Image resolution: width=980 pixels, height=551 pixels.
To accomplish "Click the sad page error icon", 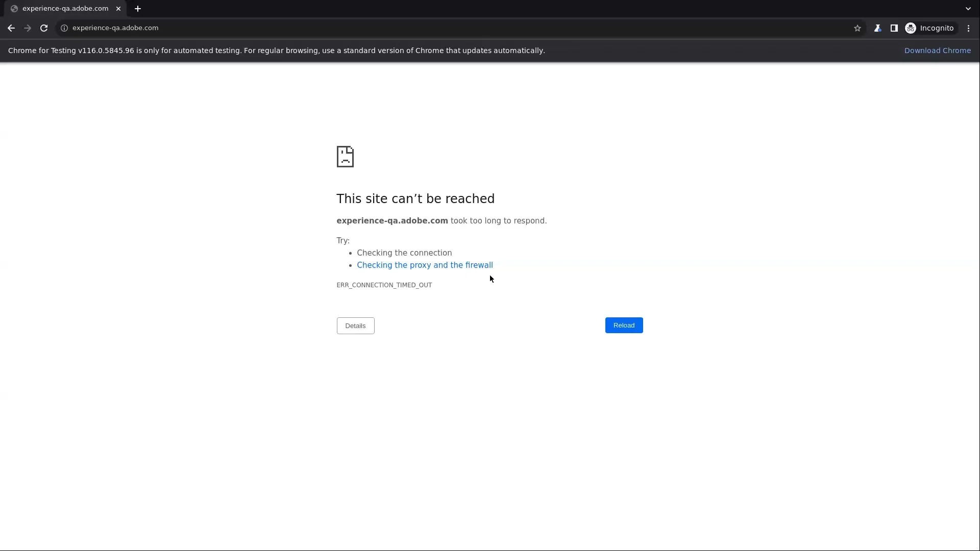I will 345,157.
